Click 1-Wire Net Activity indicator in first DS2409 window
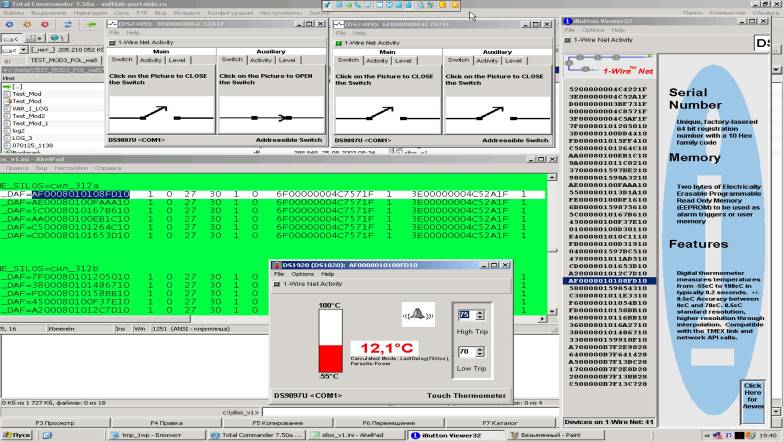Screen dimensions: 783x442 112,43
